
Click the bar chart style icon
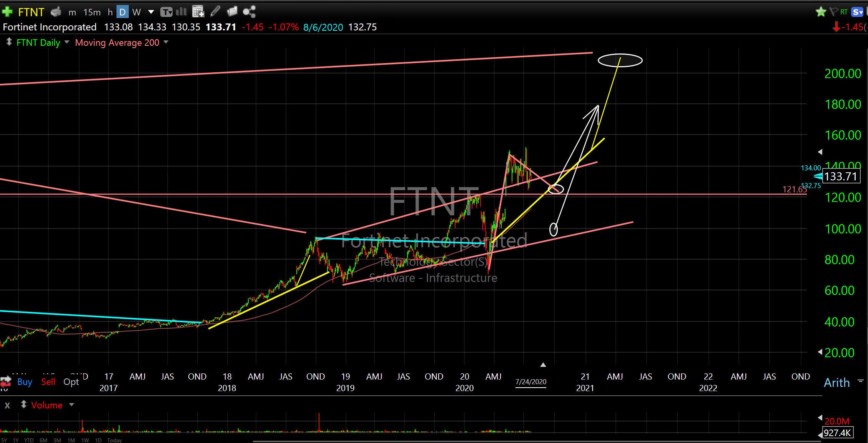coord(181,12)
